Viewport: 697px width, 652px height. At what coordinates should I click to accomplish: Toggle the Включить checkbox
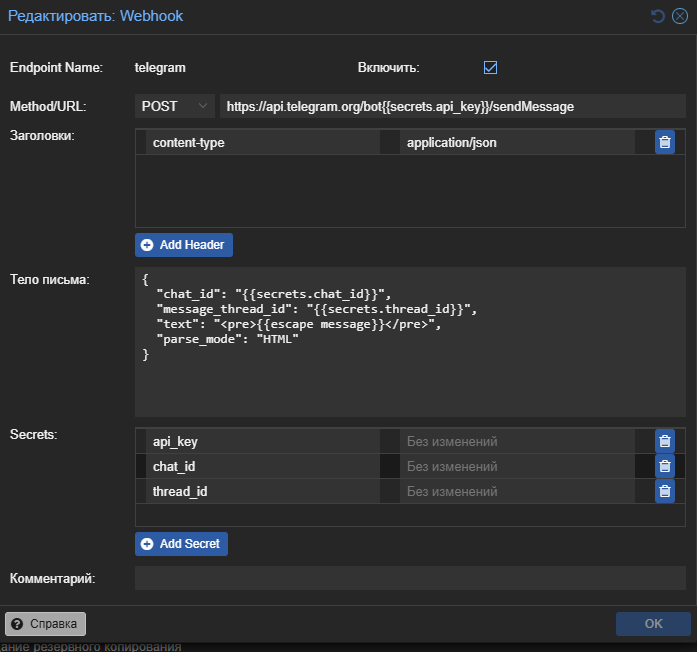490,68
